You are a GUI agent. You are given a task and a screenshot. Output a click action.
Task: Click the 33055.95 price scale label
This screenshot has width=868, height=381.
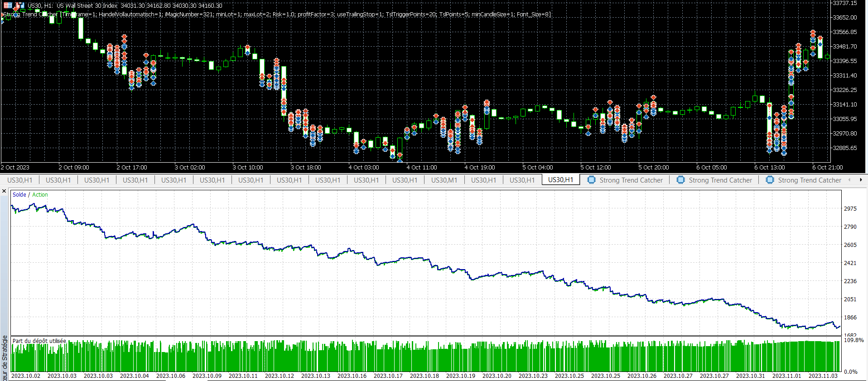(x=845, y=119)
